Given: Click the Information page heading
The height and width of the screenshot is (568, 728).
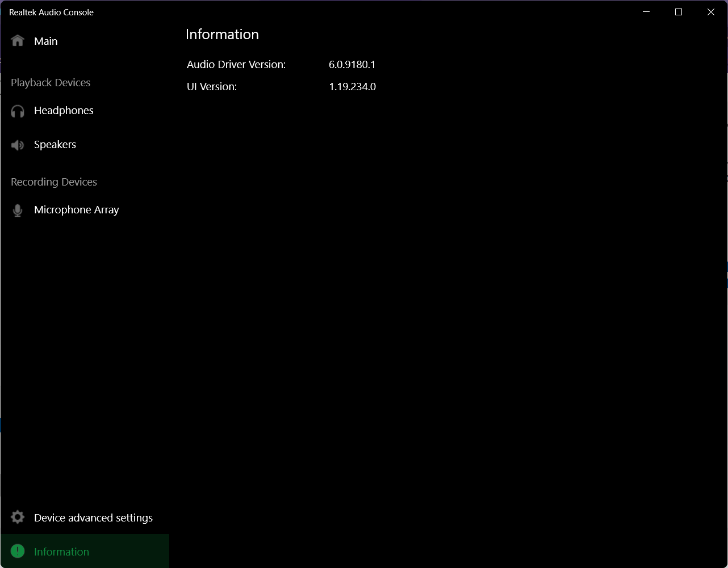Looking at the screenshot, I should tap(222, 34).
